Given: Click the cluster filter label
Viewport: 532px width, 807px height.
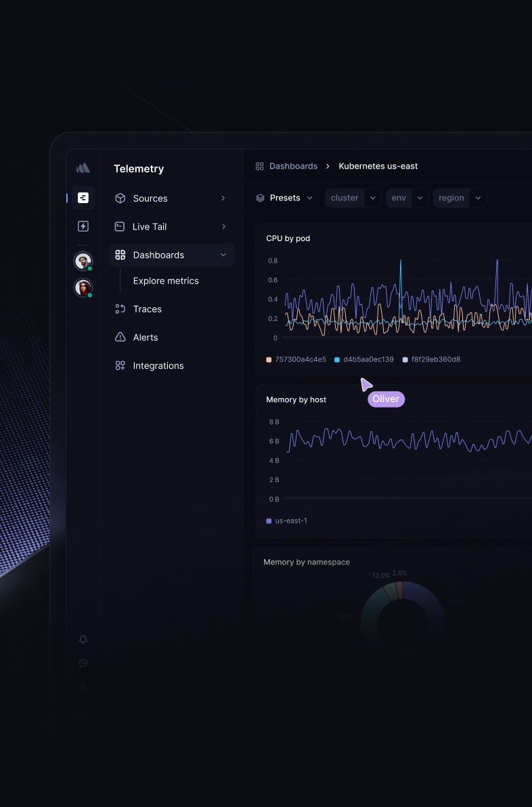Looking at the screenshot, I should (345, 198).
